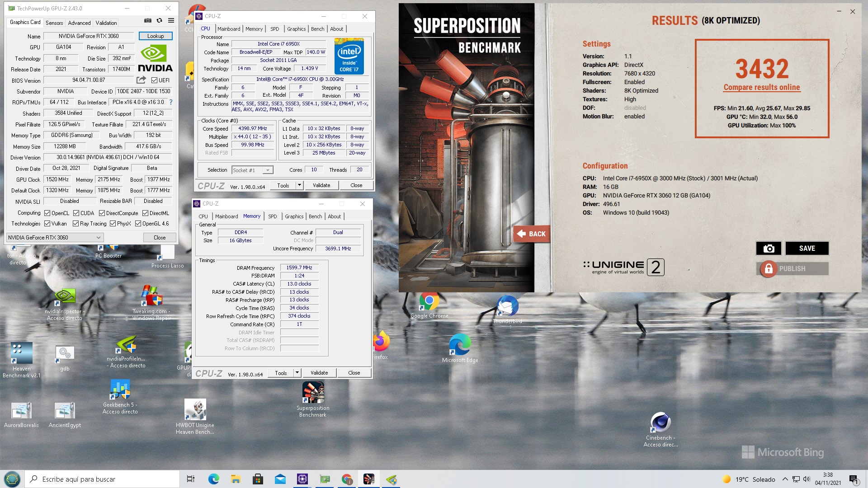Viewport: 868px width, 488px height.
Task: Open SPD tab in lower CPU-Z window
Action: click(x=272, y=216)
